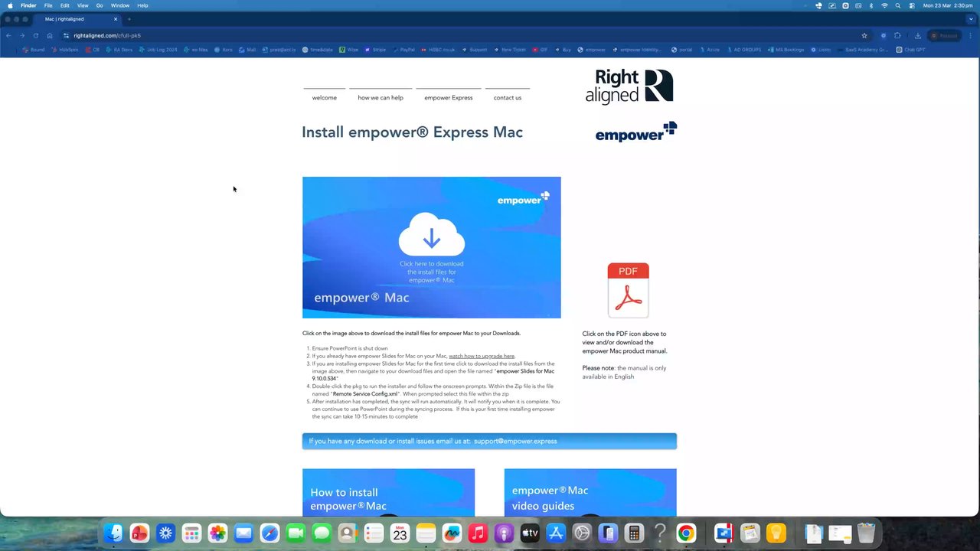Open the Chrome extensions puzzle icon
This screenshot has height=551, width=980.
pos(898,35)
